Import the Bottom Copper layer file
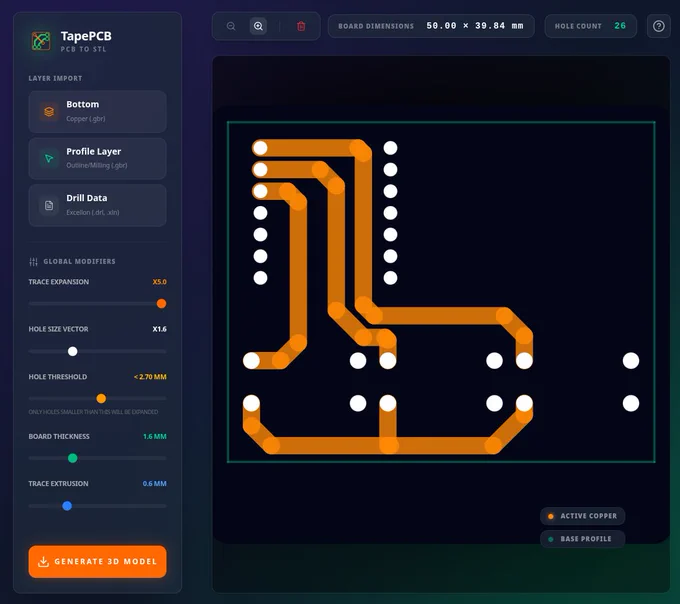The width and height of the screenshot is (680, 604). pos(98,111)
